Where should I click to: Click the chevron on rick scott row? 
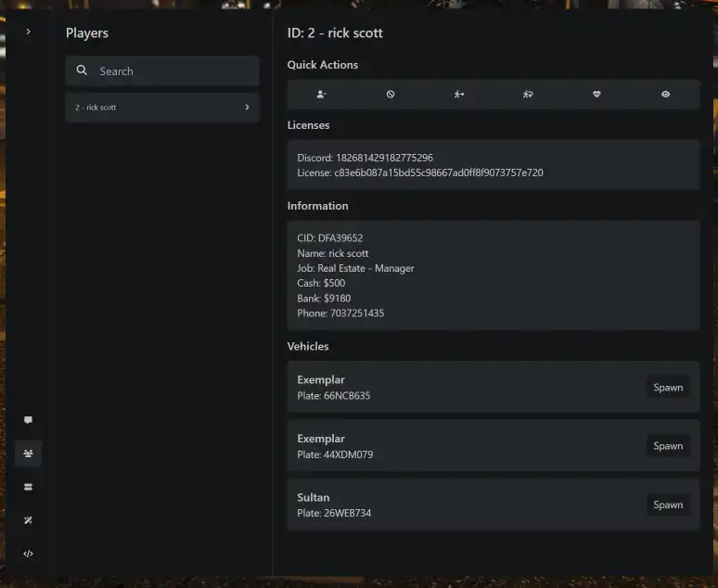(x=248, y=108)
